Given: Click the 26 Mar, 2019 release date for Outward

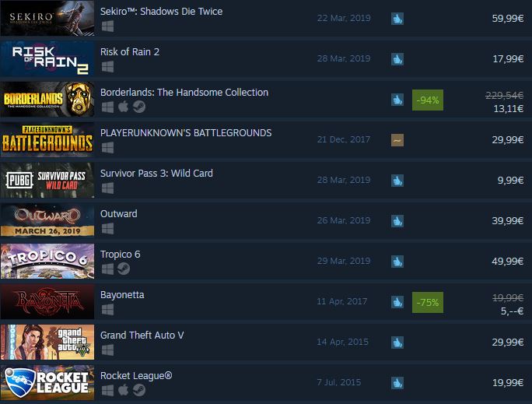Looking at the screenshot, I should [344, 220].
